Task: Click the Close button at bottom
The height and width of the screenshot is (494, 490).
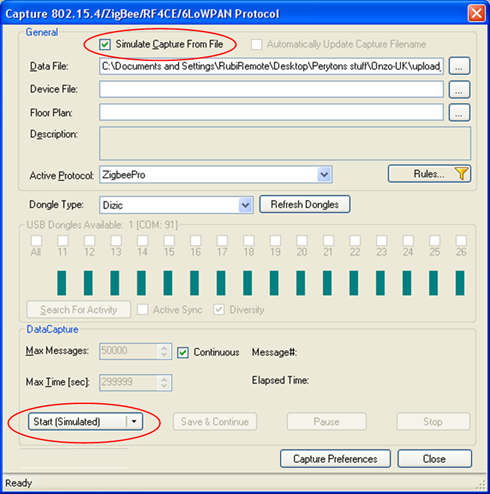Action: tap(434, 459)
